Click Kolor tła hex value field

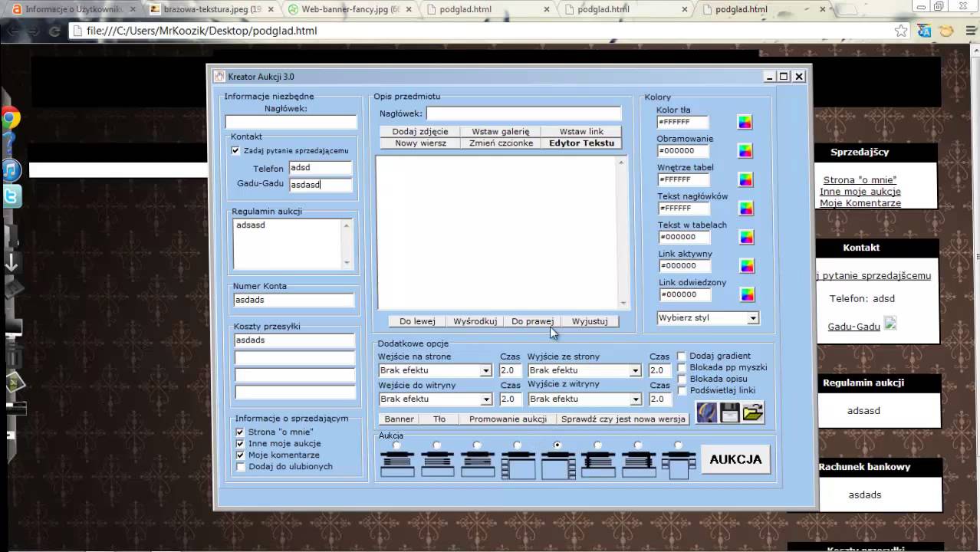(682, 123)
